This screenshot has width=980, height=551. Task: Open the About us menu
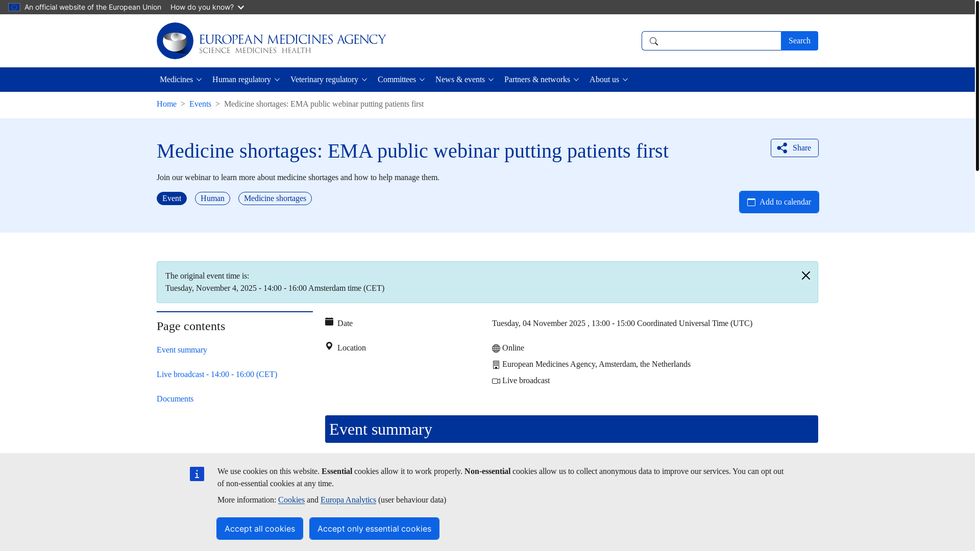(608, 80)
